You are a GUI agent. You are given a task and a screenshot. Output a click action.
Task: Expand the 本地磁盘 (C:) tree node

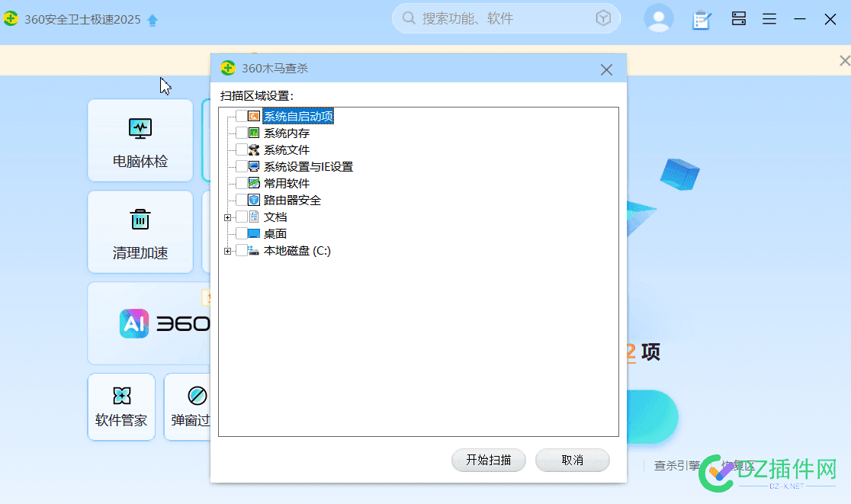click(x=227, y=251)
